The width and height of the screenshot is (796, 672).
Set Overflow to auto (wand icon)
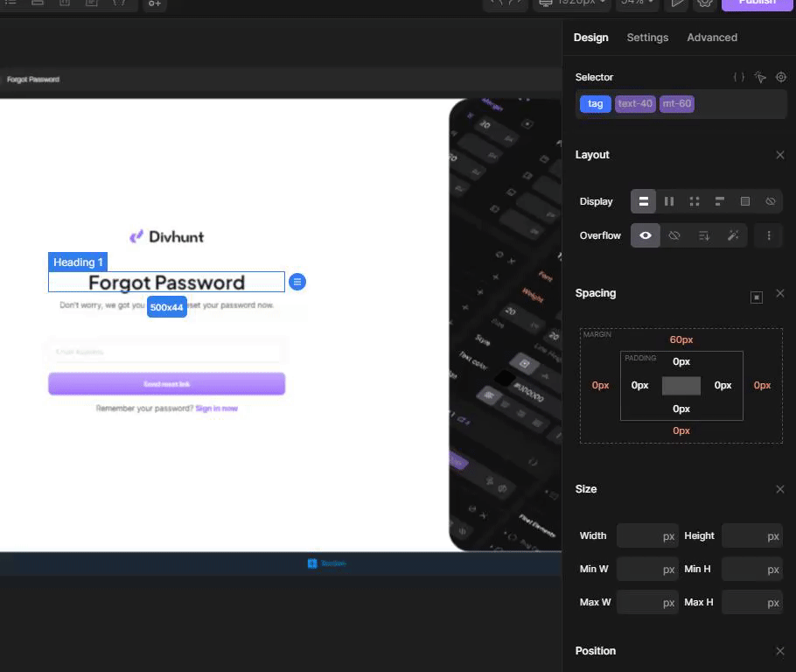coord(732,235)
